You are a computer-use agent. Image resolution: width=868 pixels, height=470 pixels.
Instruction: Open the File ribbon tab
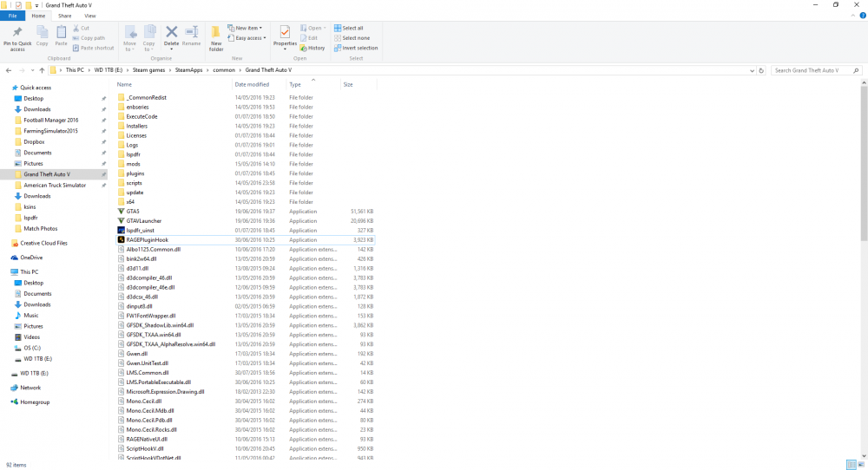click(12, 16)
